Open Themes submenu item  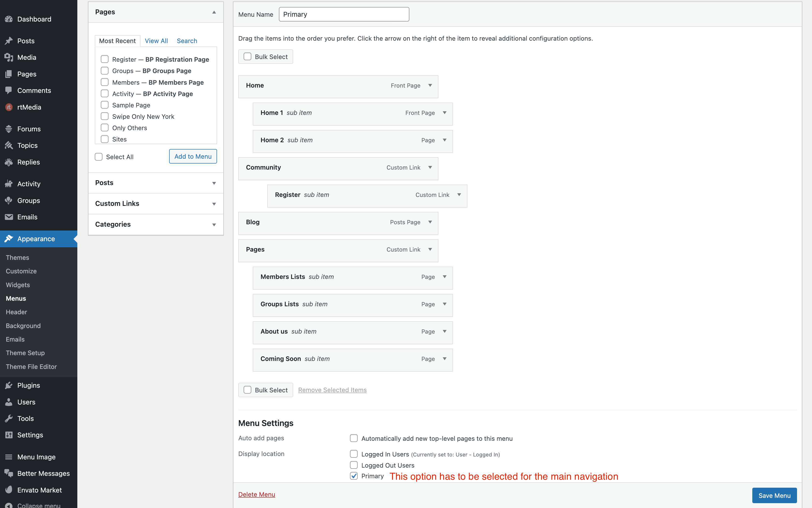click(17, 257)
